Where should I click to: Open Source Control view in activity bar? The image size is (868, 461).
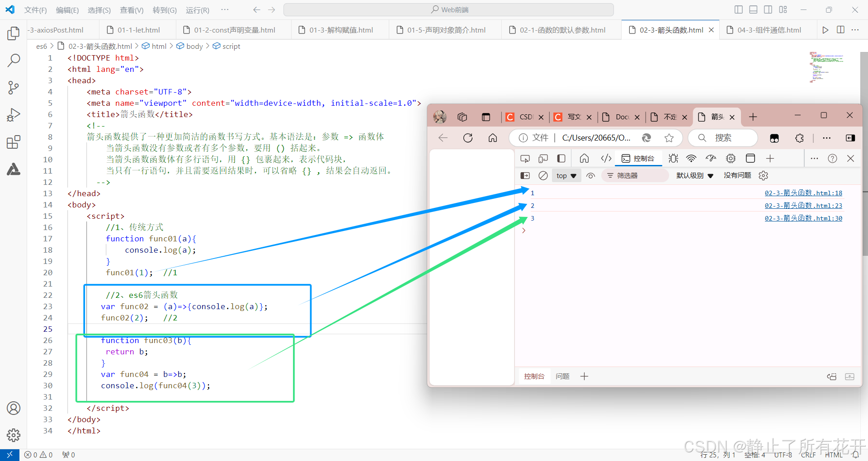[14, 88]
